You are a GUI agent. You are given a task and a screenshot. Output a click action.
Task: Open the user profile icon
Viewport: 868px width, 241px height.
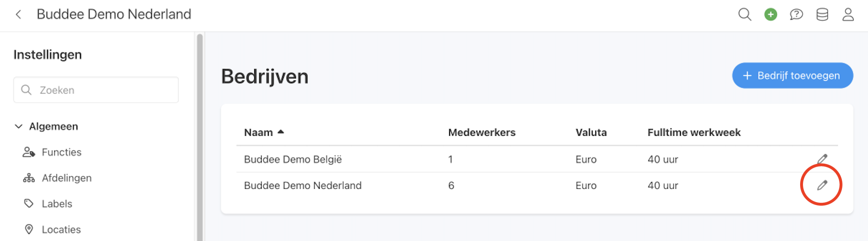pyautogui.click(x=848, y=14)
